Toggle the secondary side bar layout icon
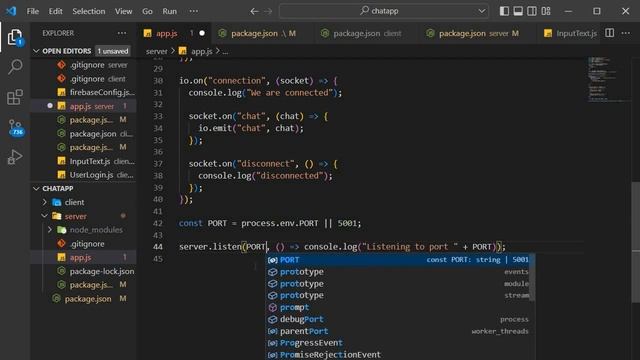This screenshot has height=360, width=640. [532, 11]
